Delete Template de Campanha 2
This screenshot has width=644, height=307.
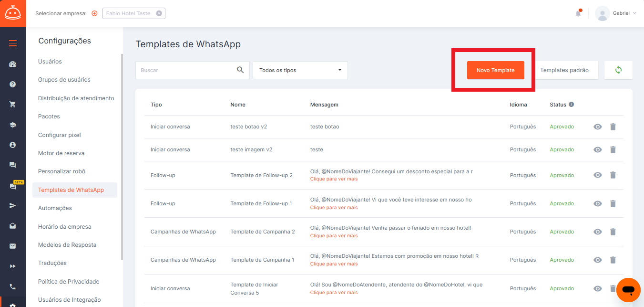(x=613, y=232)
